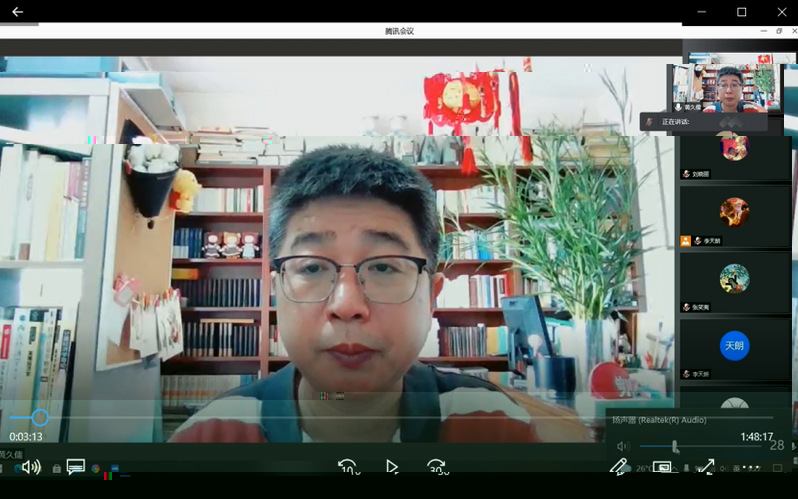Maximize the video player window

[742, 12]
